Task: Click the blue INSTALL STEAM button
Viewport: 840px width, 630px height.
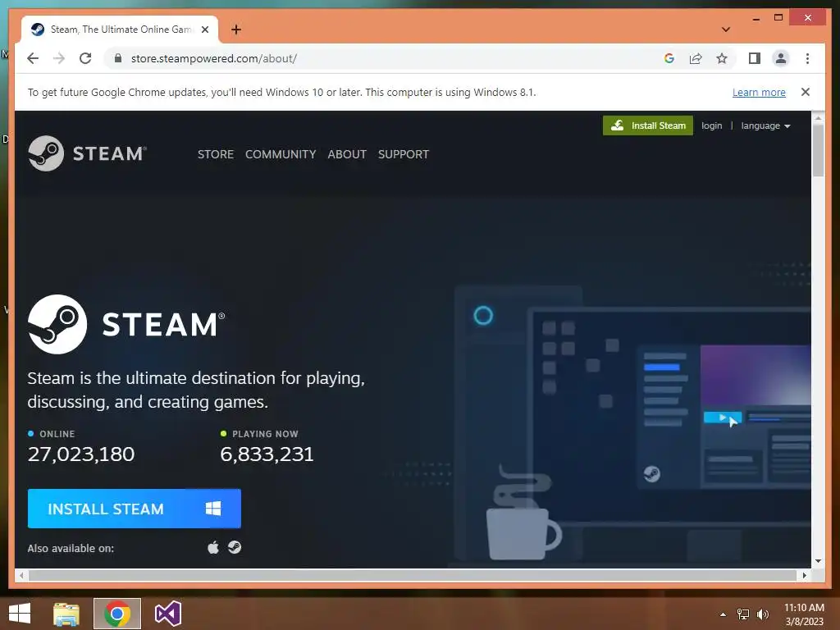Action: [134, 509]
